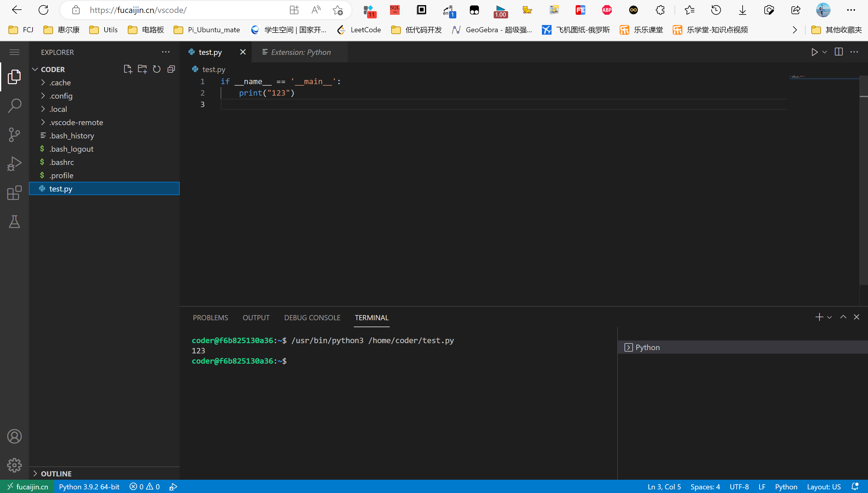Change line ending via LF item

tap(762, 487)
